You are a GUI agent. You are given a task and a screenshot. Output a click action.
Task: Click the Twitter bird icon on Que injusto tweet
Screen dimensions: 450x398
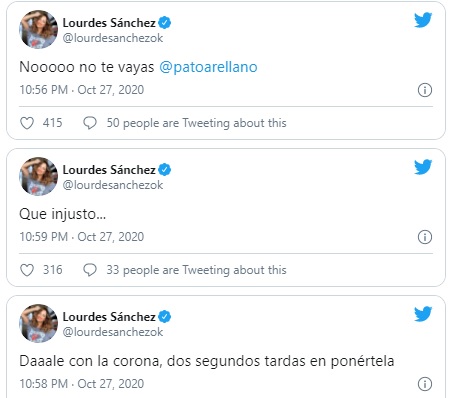(x=423, y=167)
